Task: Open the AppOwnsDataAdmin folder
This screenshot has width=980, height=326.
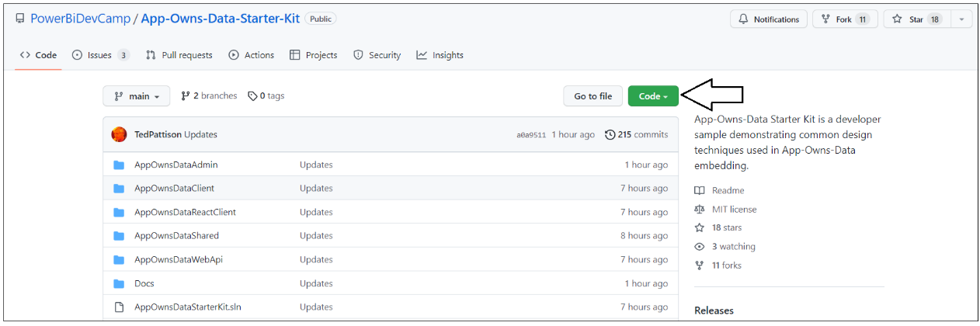Action: click(176, 165)
